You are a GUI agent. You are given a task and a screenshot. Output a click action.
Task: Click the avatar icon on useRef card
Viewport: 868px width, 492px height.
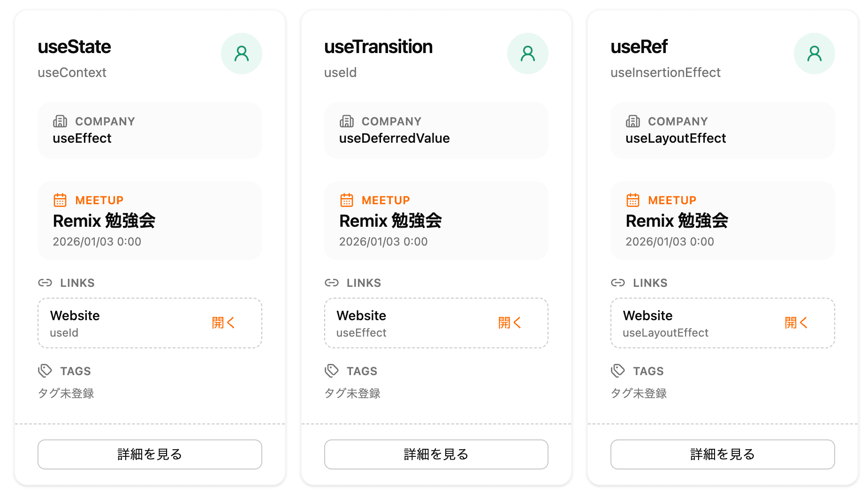814,54
